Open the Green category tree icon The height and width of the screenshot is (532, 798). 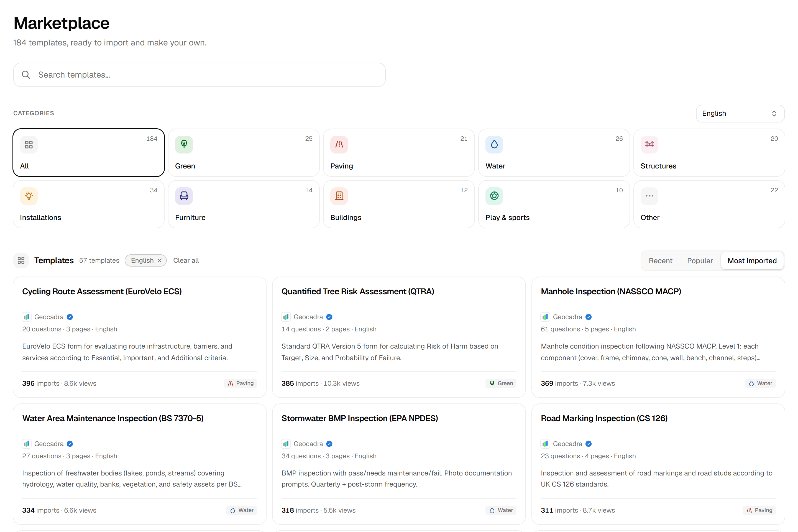point(184,145)
